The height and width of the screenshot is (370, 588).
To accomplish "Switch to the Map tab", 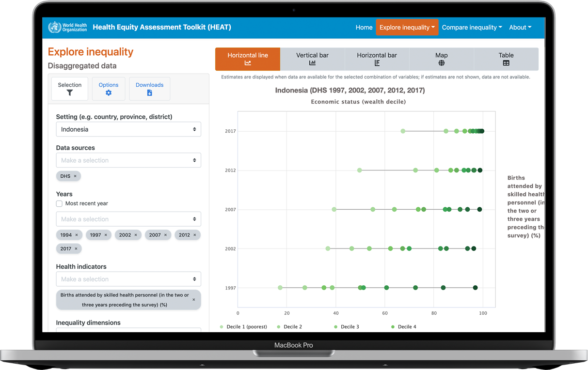I will pos(442,59).
